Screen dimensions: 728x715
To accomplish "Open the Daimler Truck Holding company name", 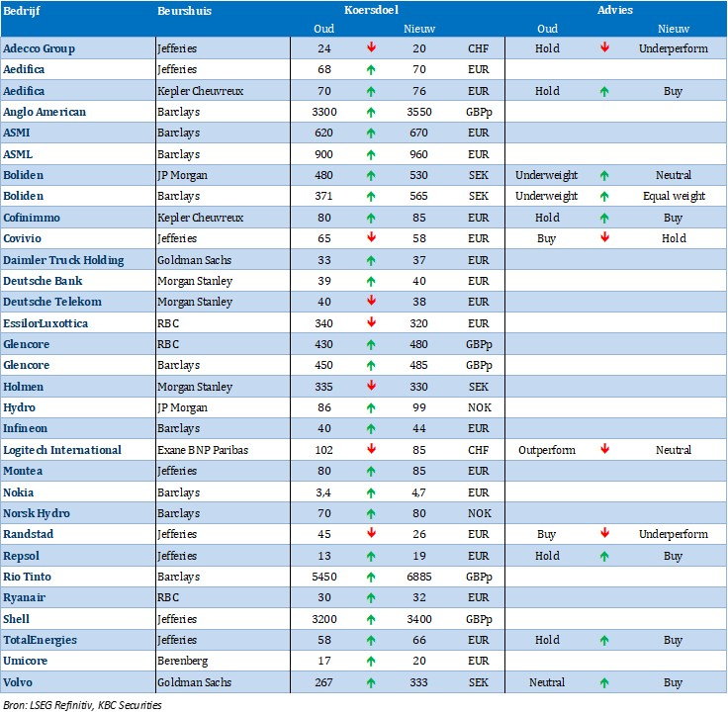I will (x=64, y=260).
